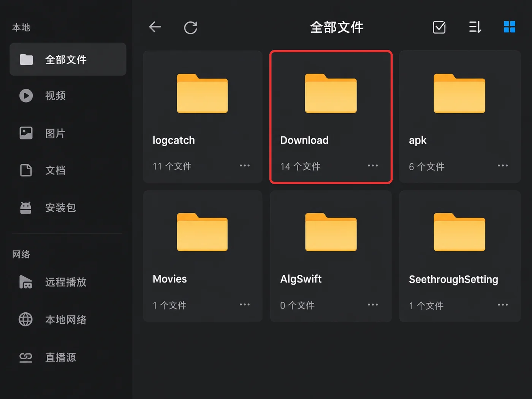Viewport: 532px width, 399px height.
Task: Click the apk folder name
Action: pyautogui.click(x=418, y=141)
